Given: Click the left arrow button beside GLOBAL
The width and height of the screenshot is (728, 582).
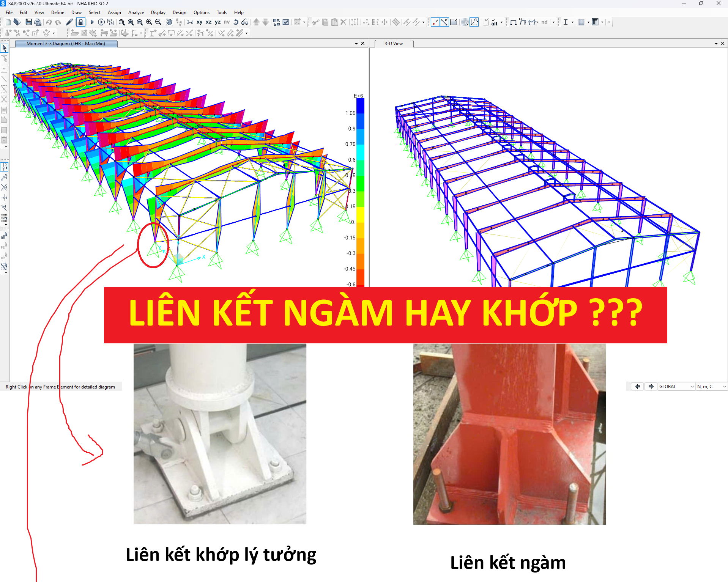Looking at the screenshot, I should [x=637, y=386].
